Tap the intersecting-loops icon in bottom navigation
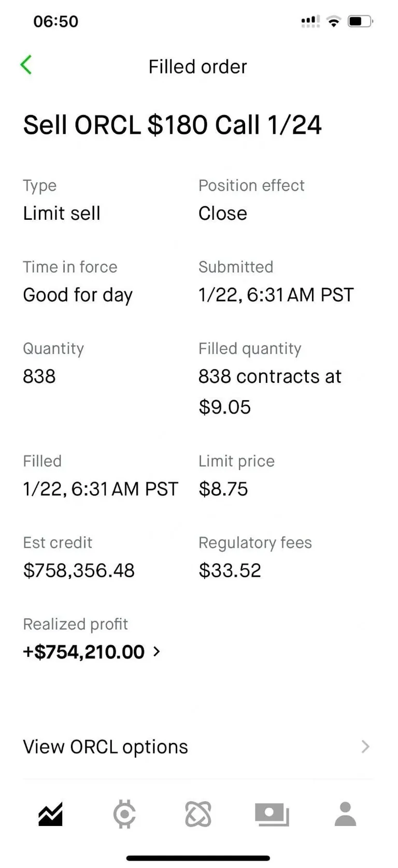Screen dimensions: 398x868 (198, 814)
